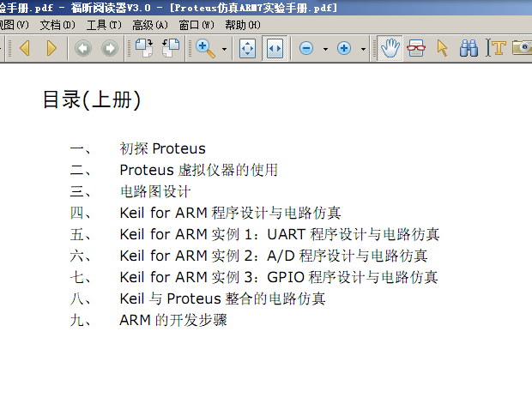Image resolution: width=532 pixels, height=416 pixels.
Task: Click entry Proteus 虚拟仪器的使用
Action: 199,170
